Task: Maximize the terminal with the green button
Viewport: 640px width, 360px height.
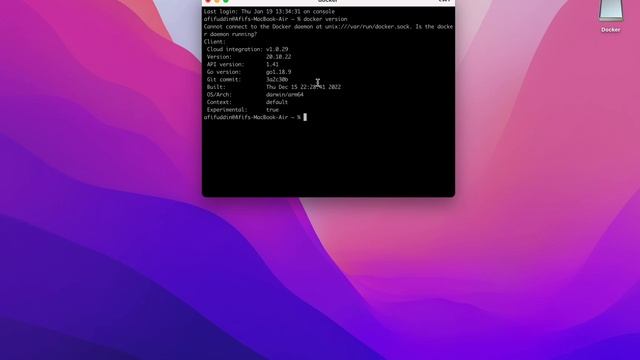Action: (x=226, y=1)
